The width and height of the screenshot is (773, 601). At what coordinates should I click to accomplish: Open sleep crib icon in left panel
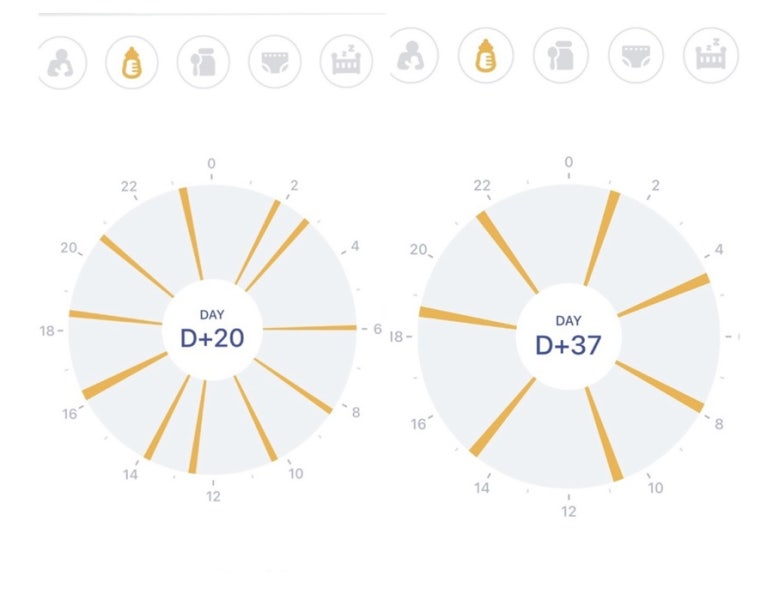pyautogui.click(x=346, y=62)
